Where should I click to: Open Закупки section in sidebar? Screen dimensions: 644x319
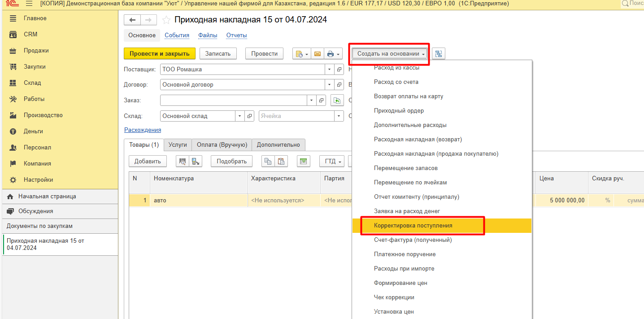click(x=35, y=67)
